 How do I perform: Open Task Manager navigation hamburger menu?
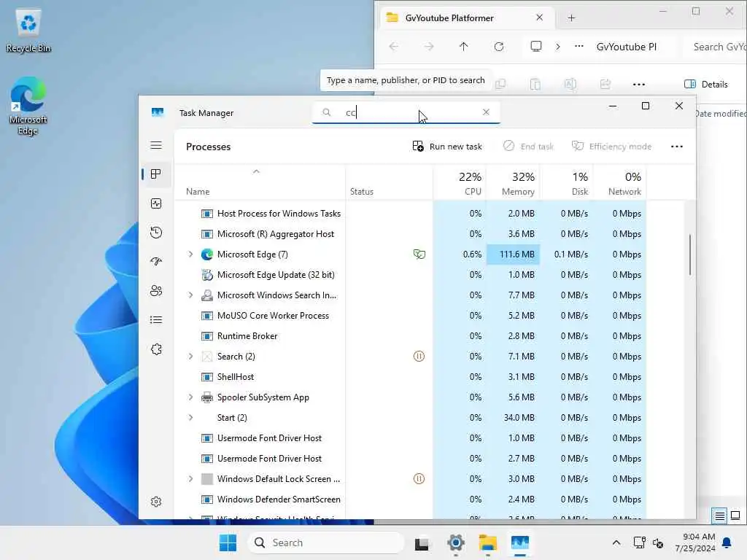[156, 145]
